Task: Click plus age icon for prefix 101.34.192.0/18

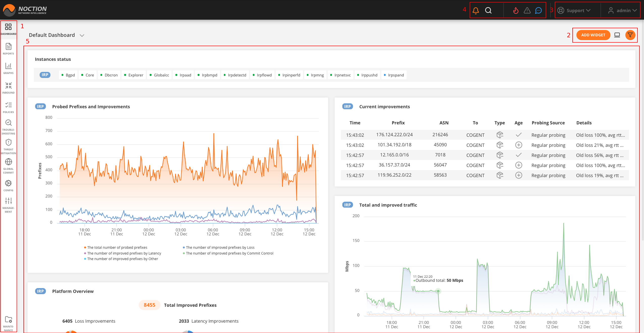Action: [519, 145]
